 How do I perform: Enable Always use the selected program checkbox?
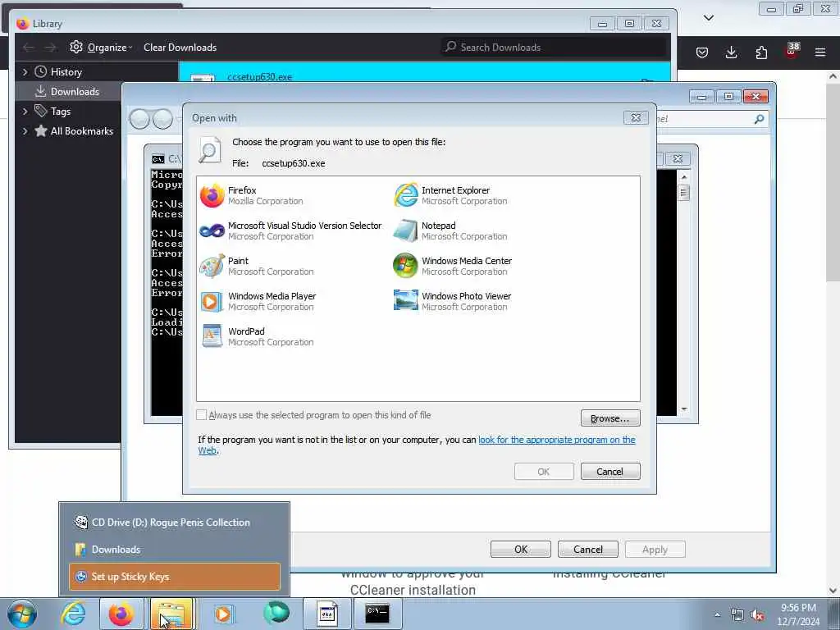[202, 415]
